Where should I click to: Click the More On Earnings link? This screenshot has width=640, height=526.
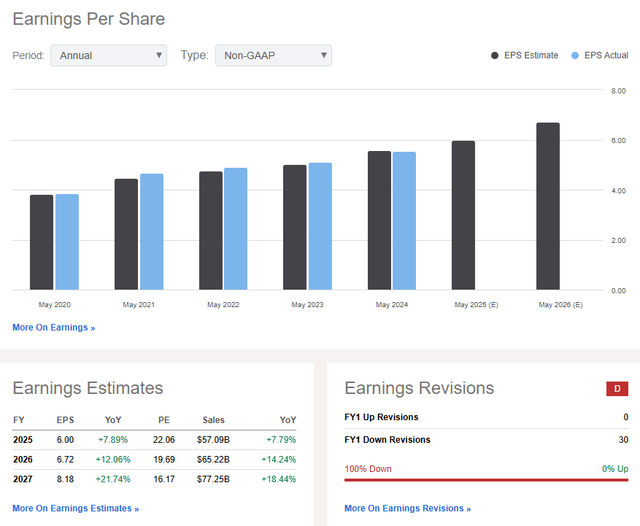54,327
